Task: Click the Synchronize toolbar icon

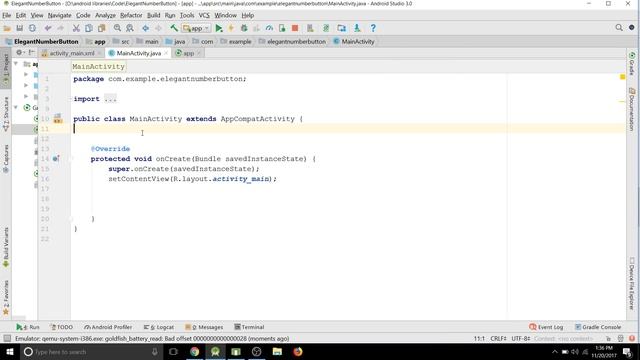Action: click(32, 28)
